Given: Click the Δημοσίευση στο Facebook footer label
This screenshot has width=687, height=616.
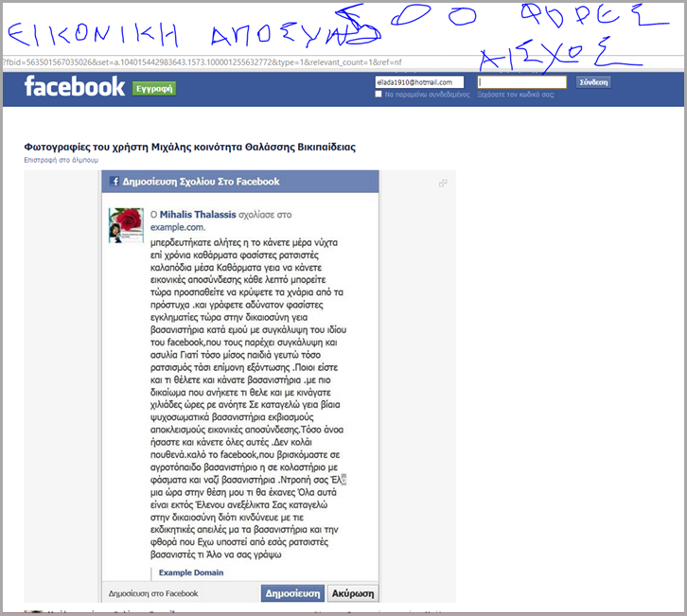Looking at the screenshot, I should click(153, 593).
